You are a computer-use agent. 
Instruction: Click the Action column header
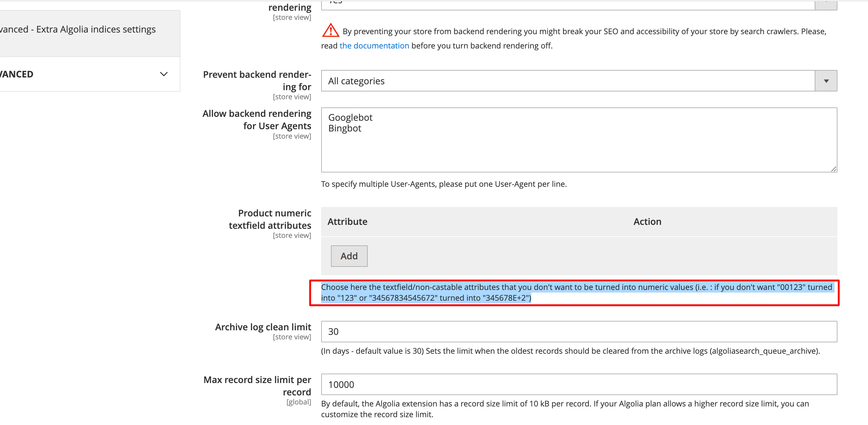[647, 222]
